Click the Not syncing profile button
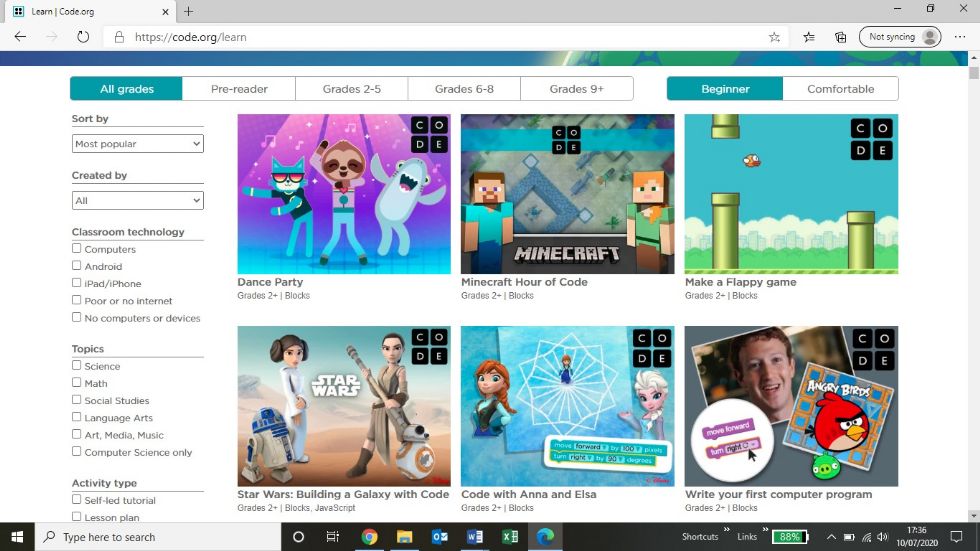980x551 pixels. pyautogui.click(x=900, y=37)
